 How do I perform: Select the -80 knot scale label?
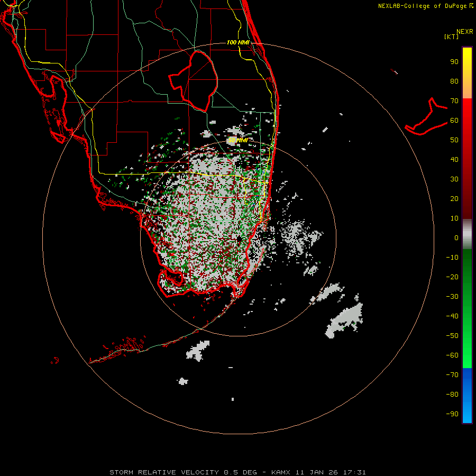point(452,395)
